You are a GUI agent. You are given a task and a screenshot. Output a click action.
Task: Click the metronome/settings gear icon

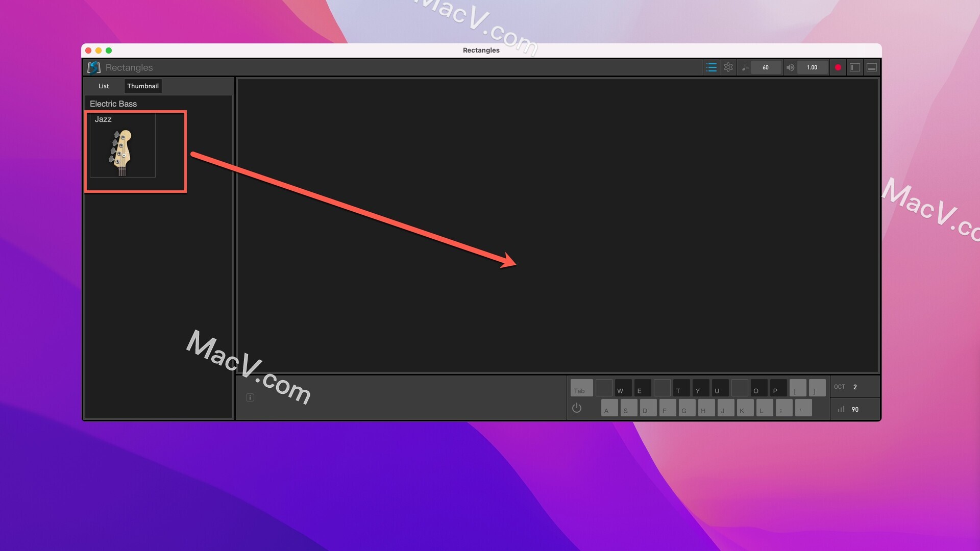(728, 67)
